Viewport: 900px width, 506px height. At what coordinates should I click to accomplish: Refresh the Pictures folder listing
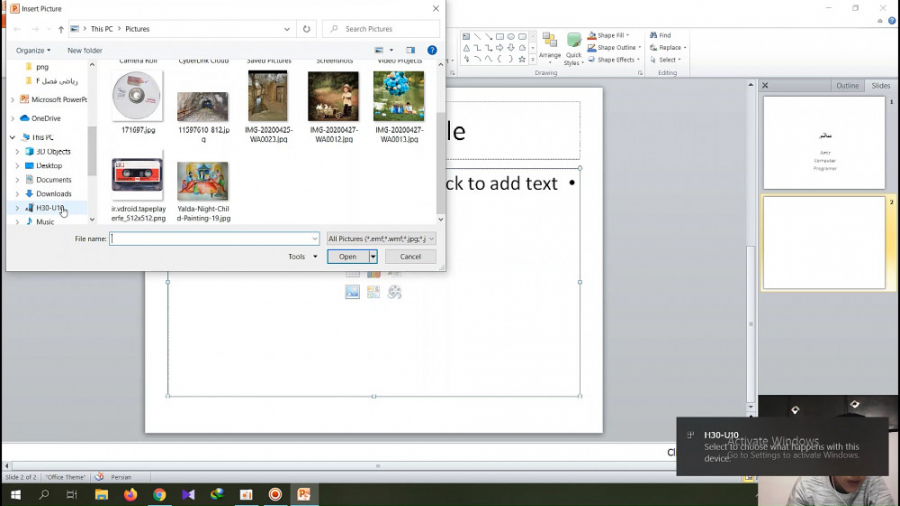[x=307, y=29]
